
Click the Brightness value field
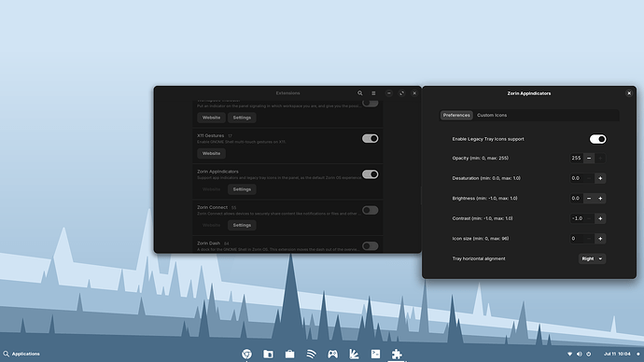[x=577, y=198]
